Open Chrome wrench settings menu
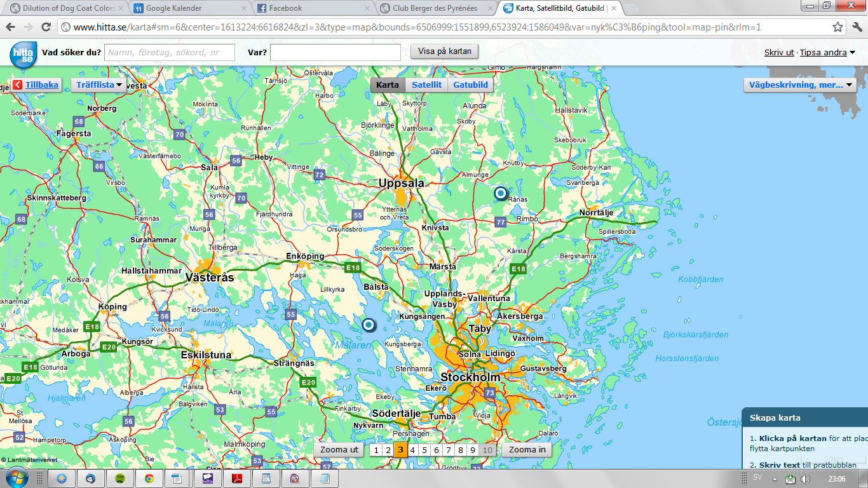The width and height of the screenshot is (868, 488). click(856, 27)
